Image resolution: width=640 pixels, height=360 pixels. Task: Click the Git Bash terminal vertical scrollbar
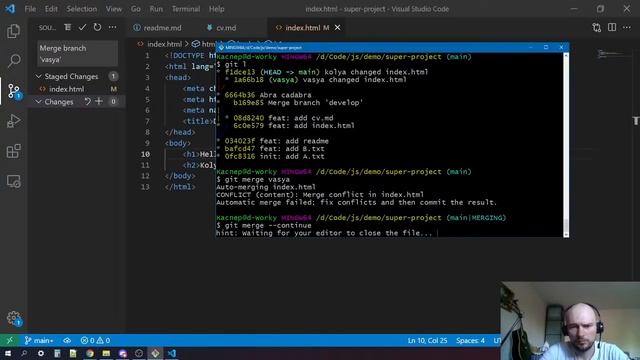(566, 145)
